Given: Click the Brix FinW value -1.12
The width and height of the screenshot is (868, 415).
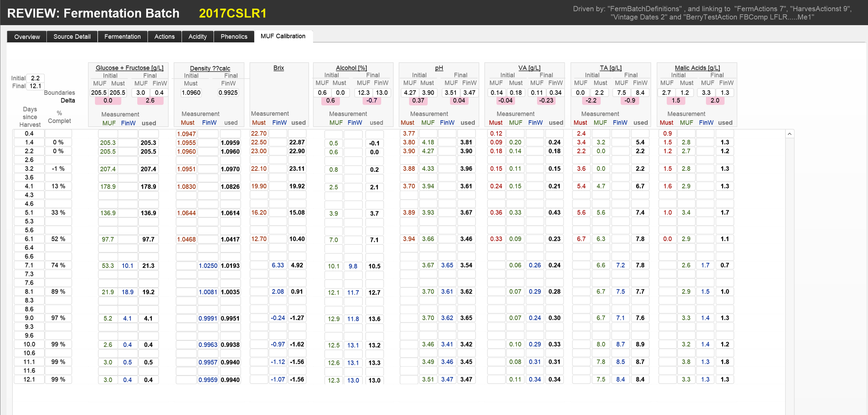Looking at the screenshot, I should point(278,362).
